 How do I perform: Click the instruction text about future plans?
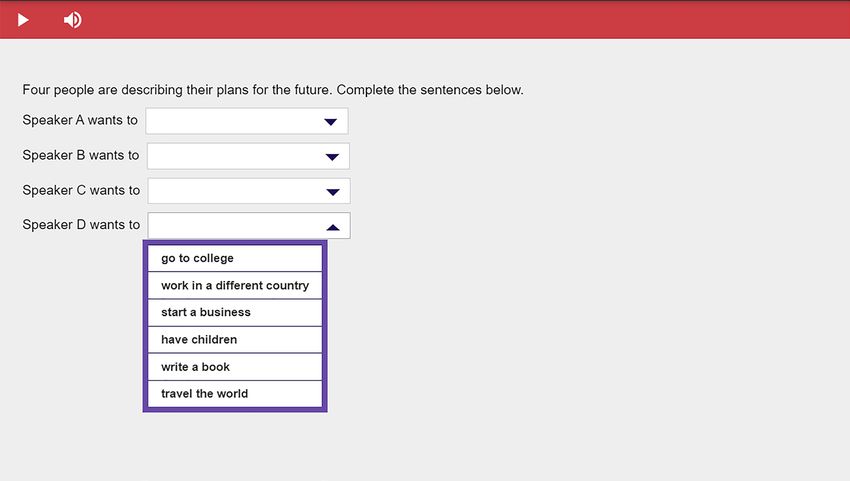point(273,89)
